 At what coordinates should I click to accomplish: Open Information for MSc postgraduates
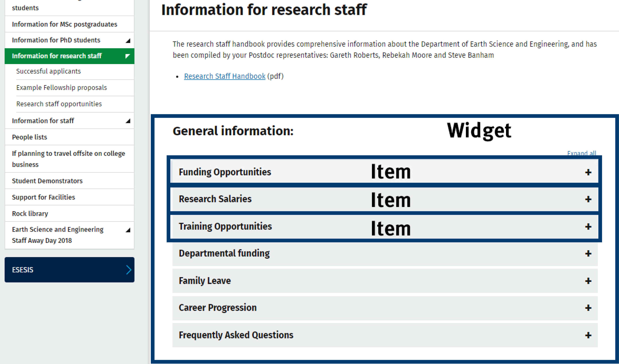coord(64,24)
